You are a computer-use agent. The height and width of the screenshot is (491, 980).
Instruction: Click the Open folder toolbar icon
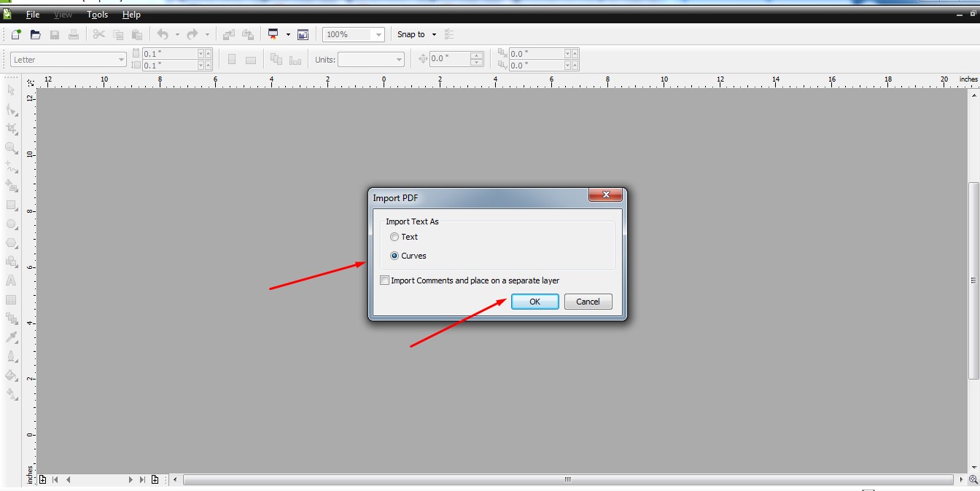[x=35, y=34]
